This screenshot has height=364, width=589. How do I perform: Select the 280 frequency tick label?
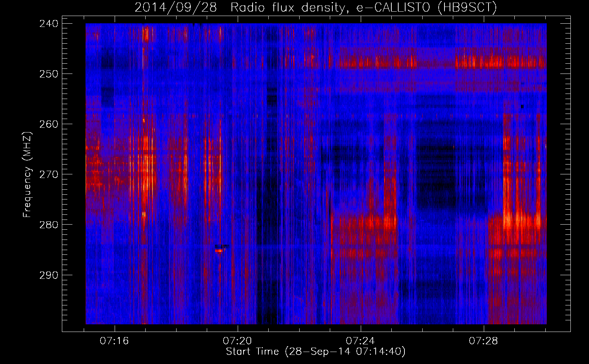pos(49,225)
